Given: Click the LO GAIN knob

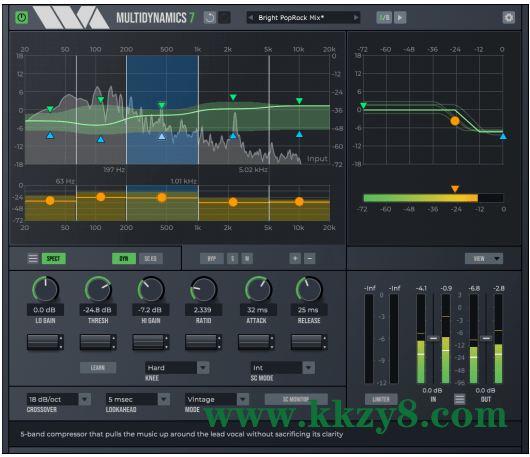Looking at the screenshot, I should [x=45, y=289].
